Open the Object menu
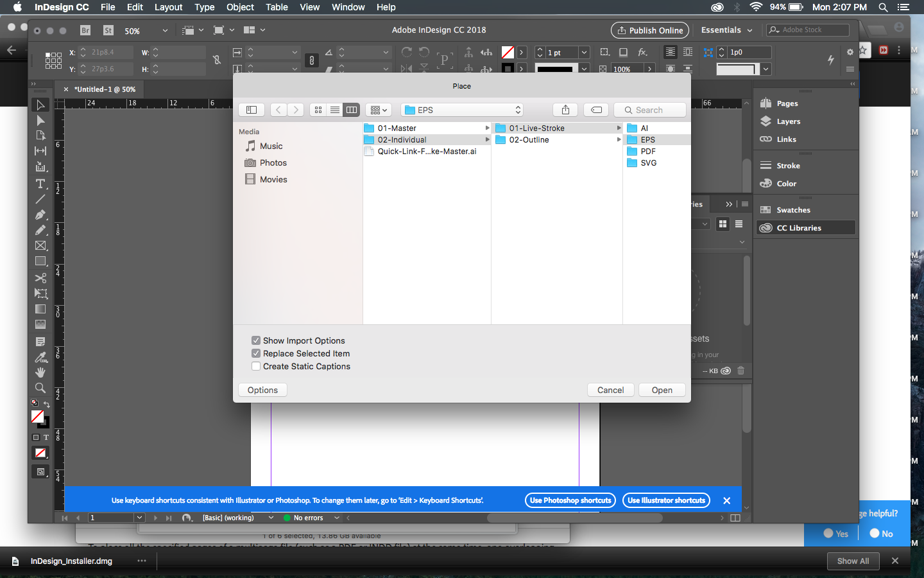The height and width of the screenshot is (578, 924). pyautogui.click(x=240, y=7)
